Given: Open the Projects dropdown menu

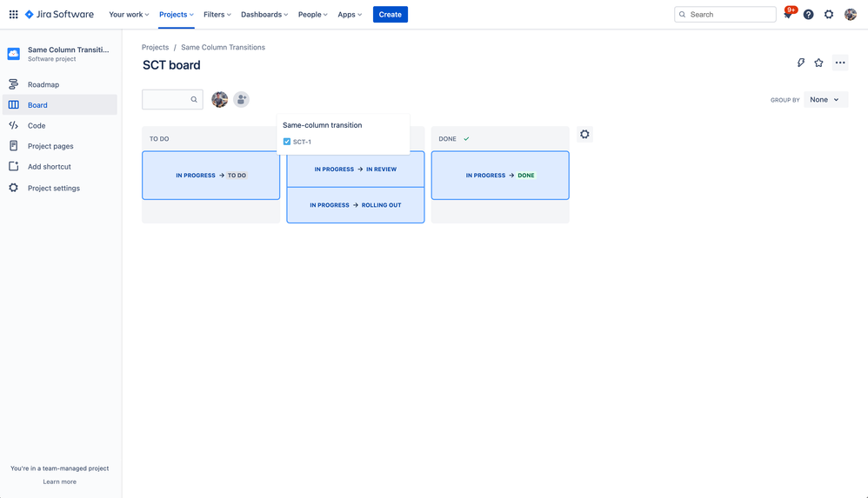Looking at the screenshot, I should 177,15.
